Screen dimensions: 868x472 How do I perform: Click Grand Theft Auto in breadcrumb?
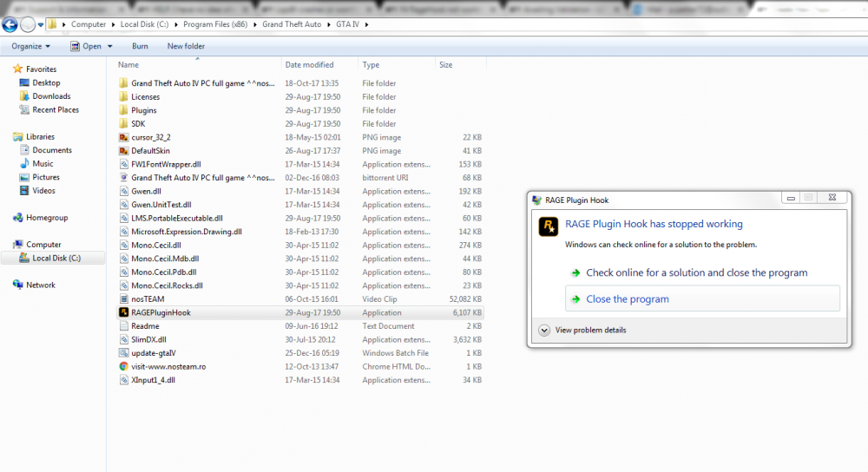[292, 24]
